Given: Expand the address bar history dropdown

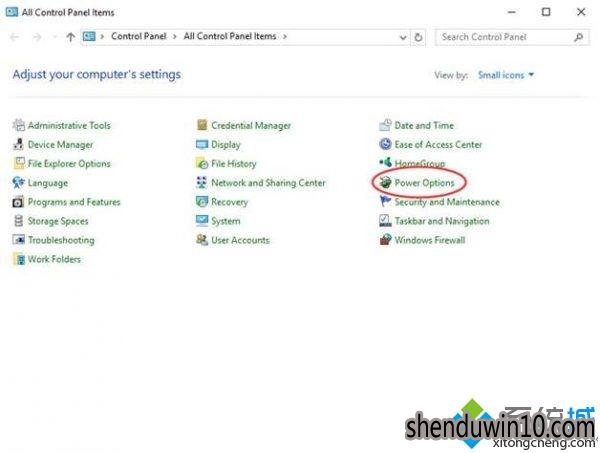Looking at the screenshot, I should pos(403,37).
